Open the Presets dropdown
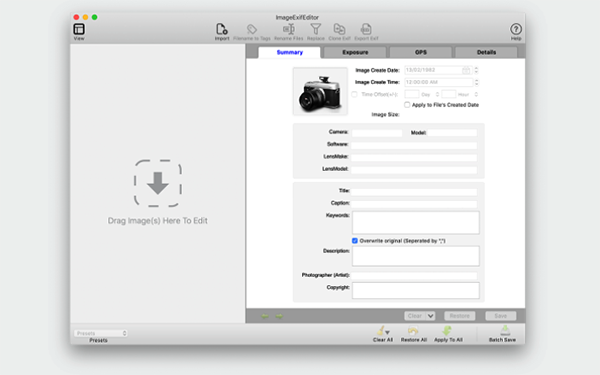 point(101,333)
